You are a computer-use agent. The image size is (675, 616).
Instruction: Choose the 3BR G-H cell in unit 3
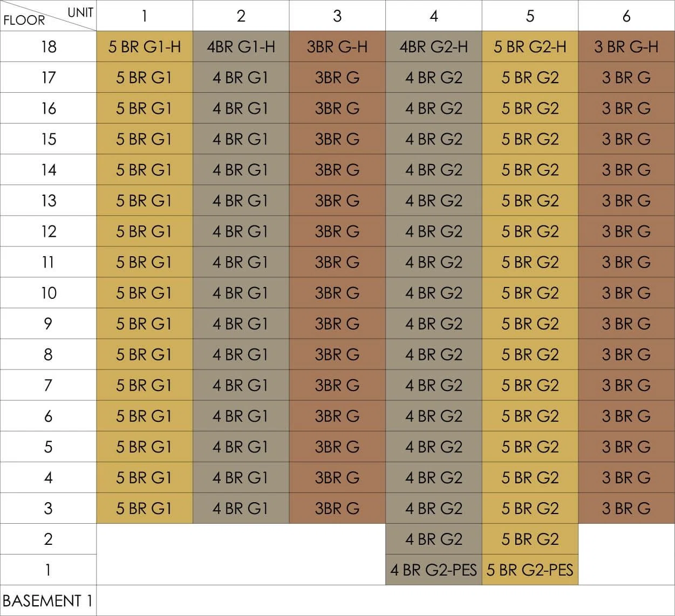tap(337, 46)
